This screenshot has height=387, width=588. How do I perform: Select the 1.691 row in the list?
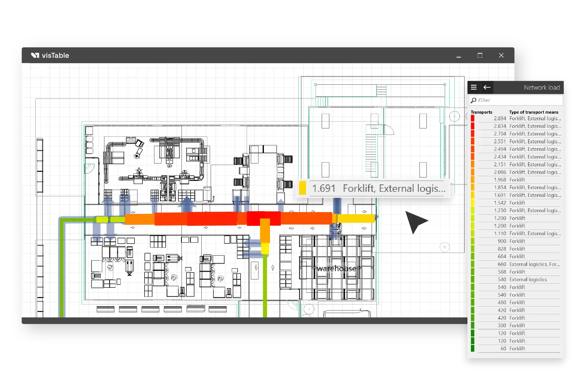[516, 195]
